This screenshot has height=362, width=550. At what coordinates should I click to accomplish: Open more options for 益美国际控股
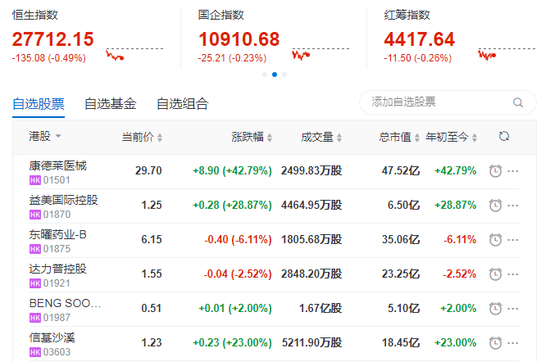pyautogui.click(x=513, y=206)
